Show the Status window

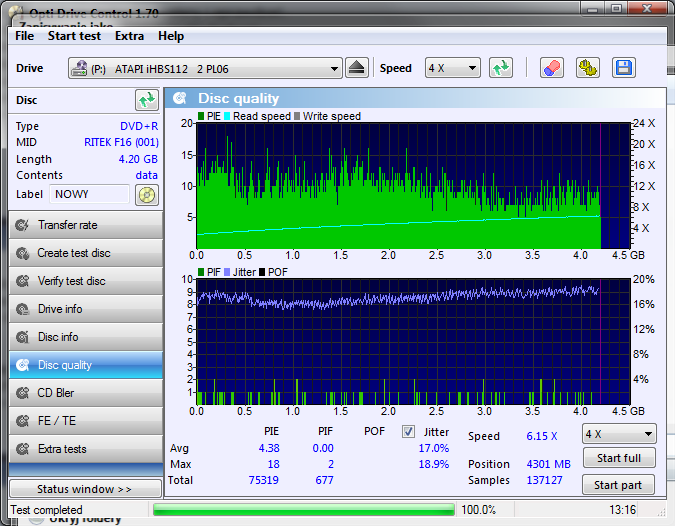pos(85,489)
